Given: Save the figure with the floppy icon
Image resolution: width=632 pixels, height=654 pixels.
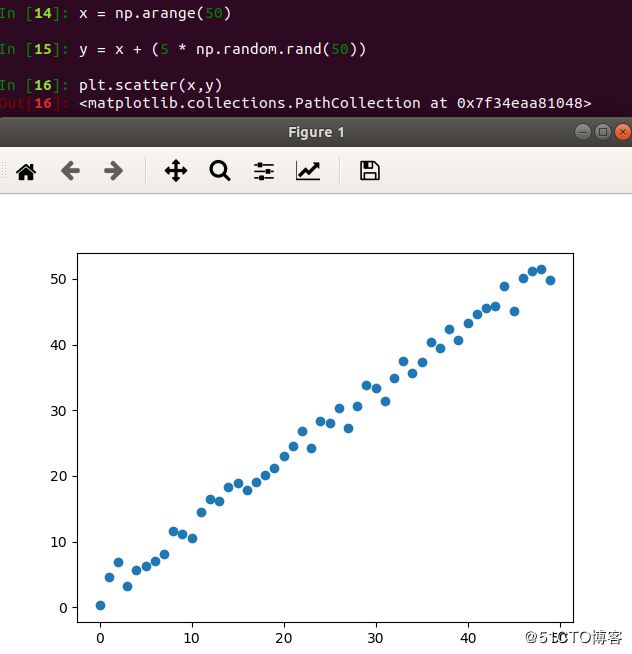Looking at the screenshot, I should coord(370,171).
